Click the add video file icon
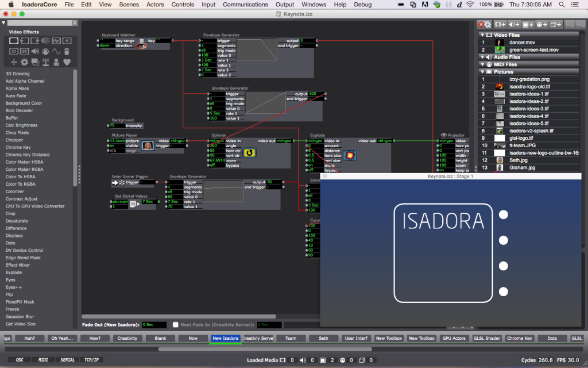 click(500, 25)
